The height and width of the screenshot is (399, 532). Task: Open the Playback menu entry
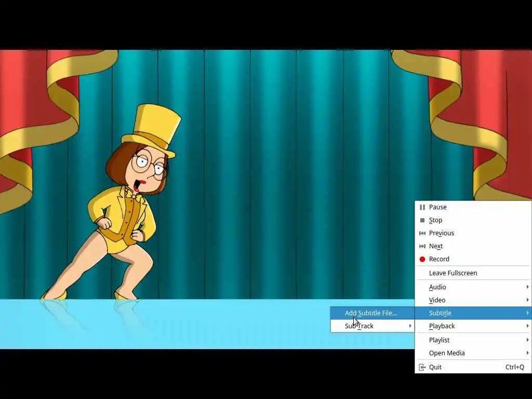point(473,326)
